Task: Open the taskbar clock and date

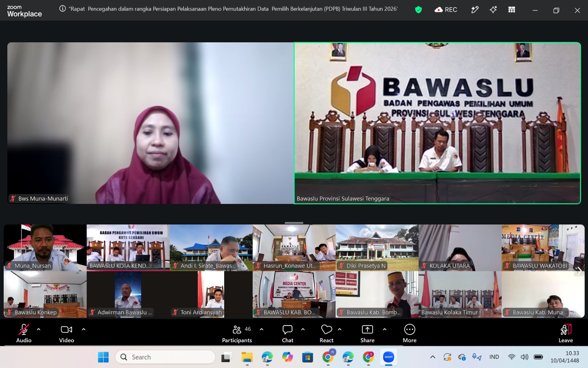Action: (x=565, y=357)
